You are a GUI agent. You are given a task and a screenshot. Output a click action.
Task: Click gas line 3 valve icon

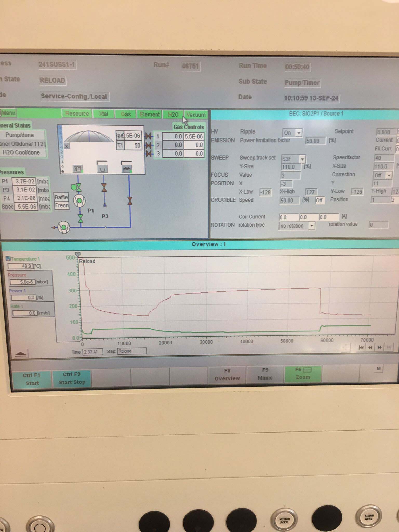coord(149,154)
